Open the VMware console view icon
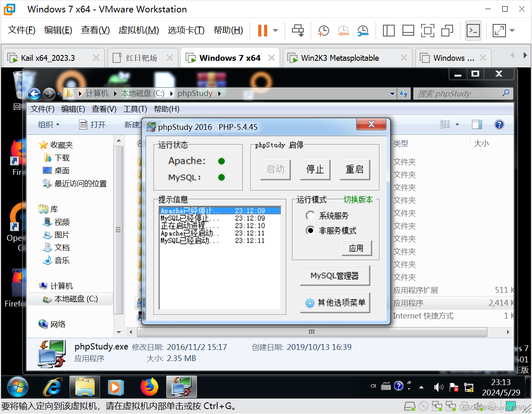The width and height of the screenshot is (532, 414). click(473, 30)
